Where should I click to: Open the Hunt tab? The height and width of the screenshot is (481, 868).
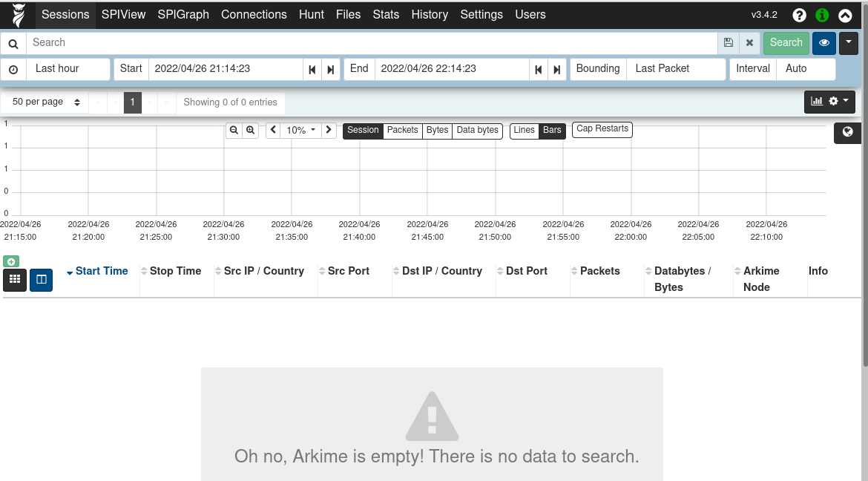tap(312, 15)
